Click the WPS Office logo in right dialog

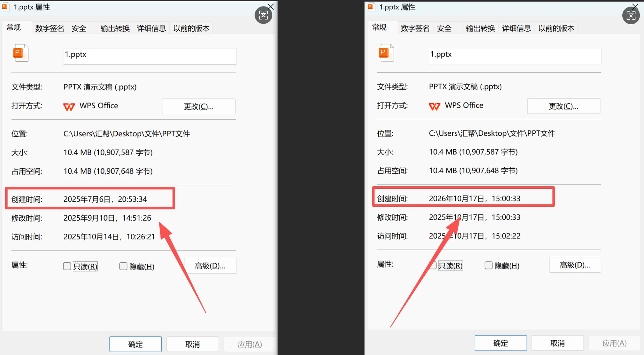click(x=434, y=106)
